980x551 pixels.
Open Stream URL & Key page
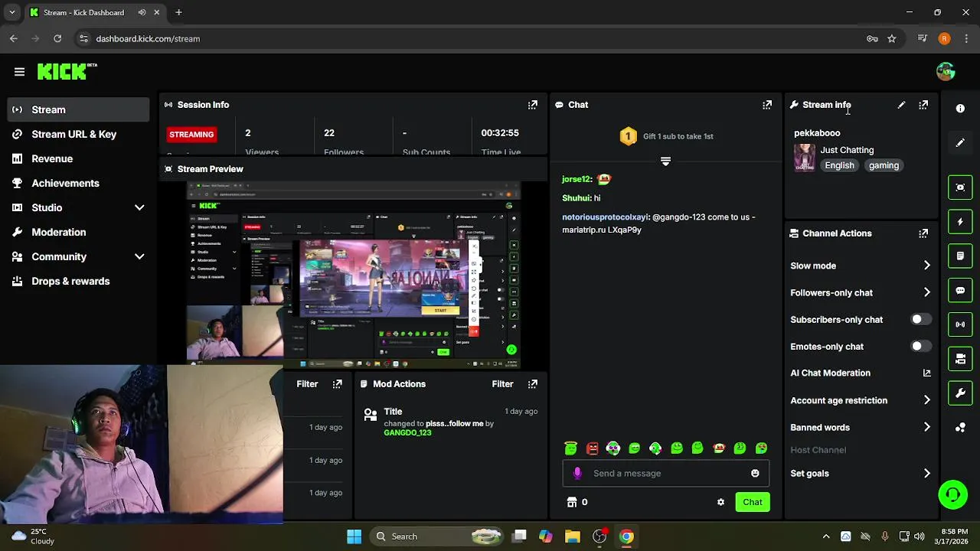(78, 134)
